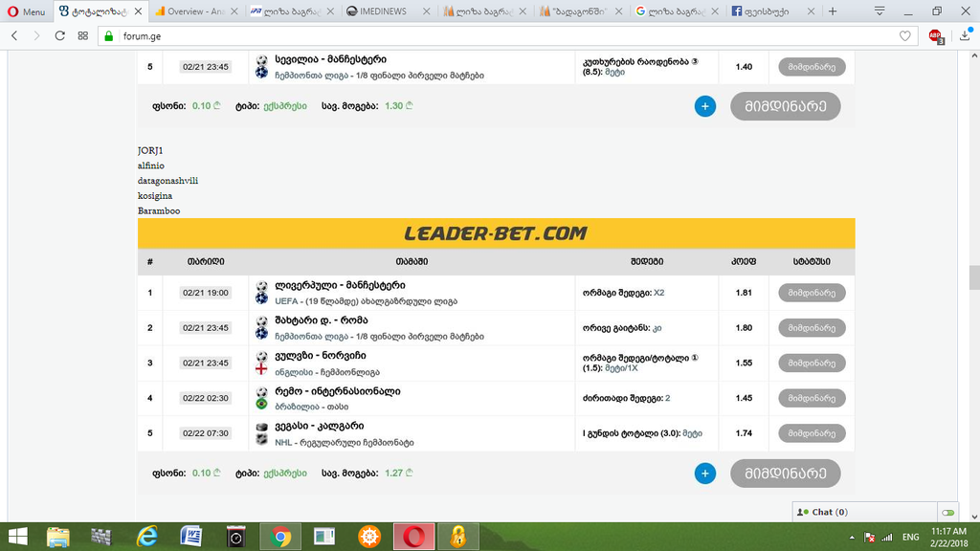This screenshot has width=980, height=551.
Task: Go back to previous page
Action: pos(14,36)
